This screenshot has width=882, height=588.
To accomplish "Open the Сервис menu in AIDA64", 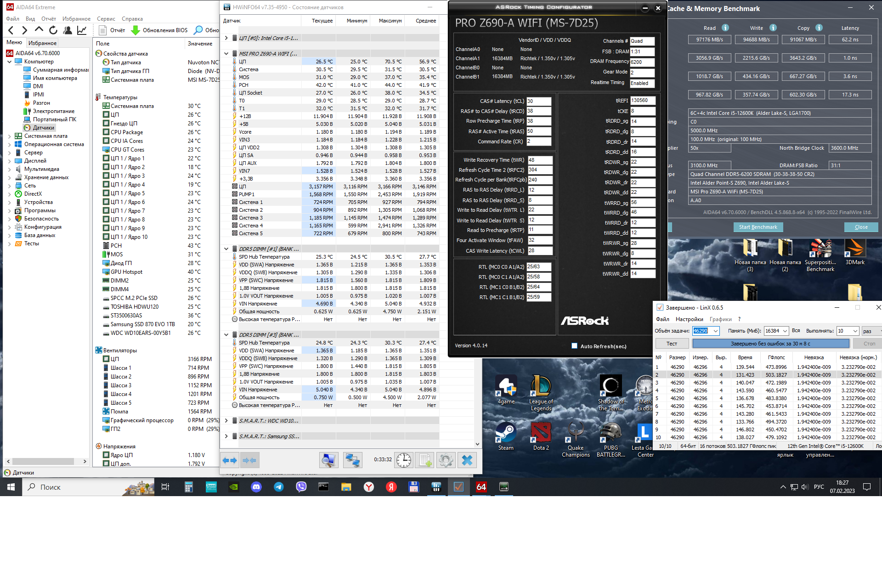I will pos(106,19).
